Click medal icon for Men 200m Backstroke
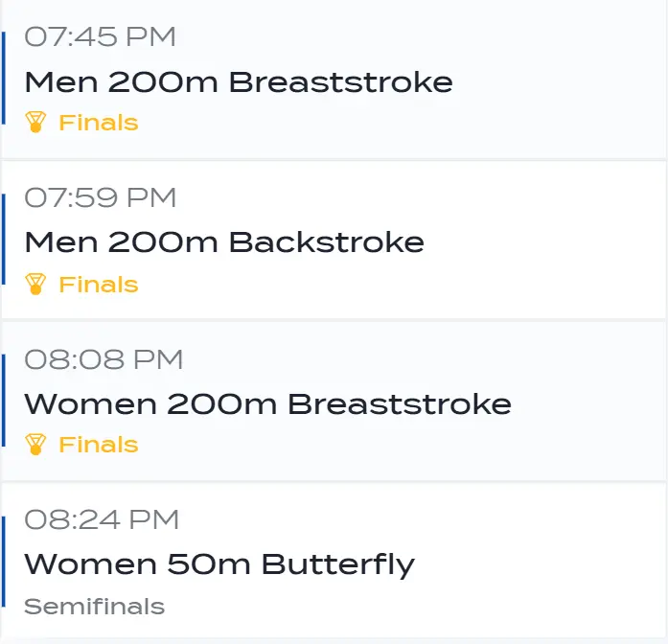The height and width of the screenshot is (644, 668). pos(36,284)
